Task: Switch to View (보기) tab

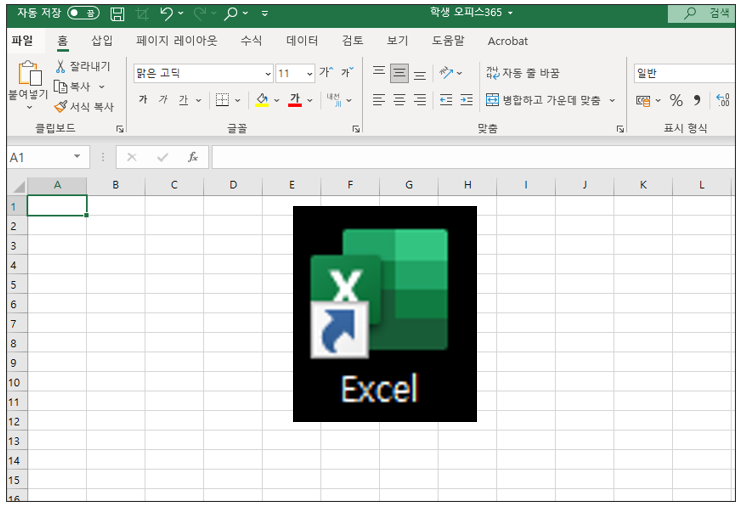Action: click(x=397, y=41)
